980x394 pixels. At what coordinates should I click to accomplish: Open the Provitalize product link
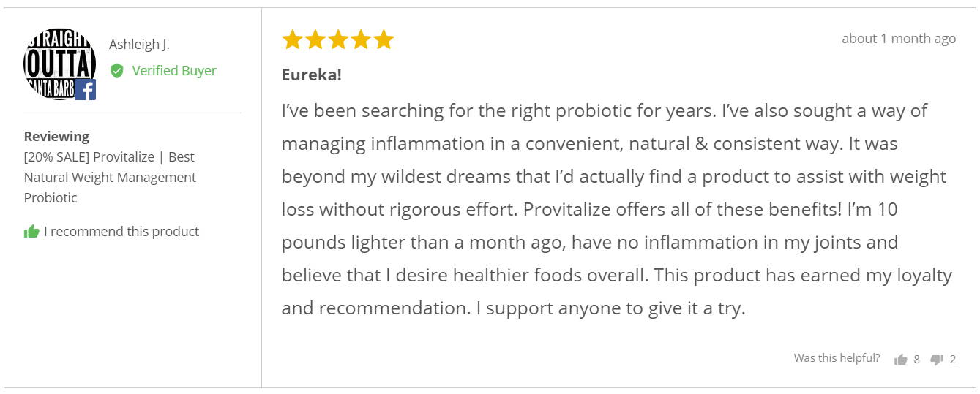[x=110, y=177]
